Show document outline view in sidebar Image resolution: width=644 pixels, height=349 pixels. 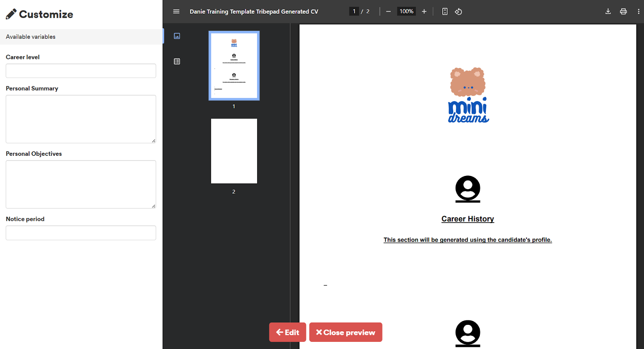(177, 62)
